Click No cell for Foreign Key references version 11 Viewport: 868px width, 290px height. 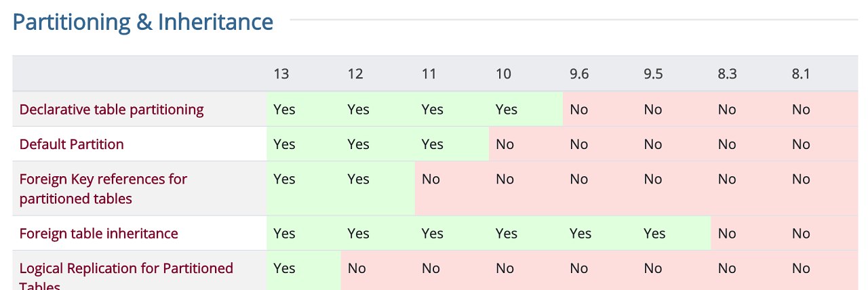click(x=431, y=179)
